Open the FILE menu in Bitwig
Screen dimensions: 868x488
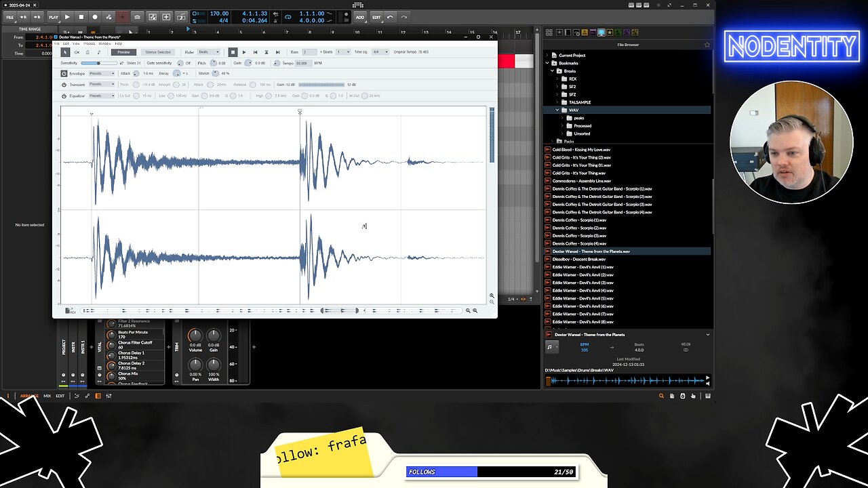[x=10, y=17]
